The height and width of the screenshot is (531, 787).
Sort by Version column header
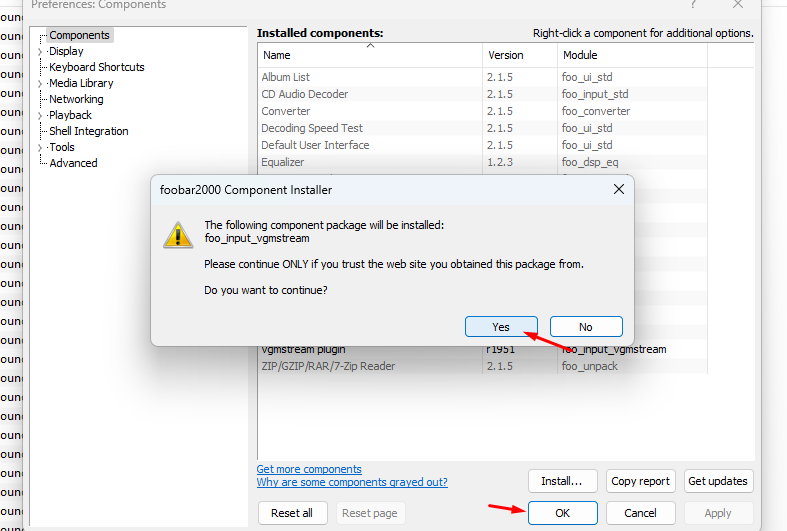point(520,55)
